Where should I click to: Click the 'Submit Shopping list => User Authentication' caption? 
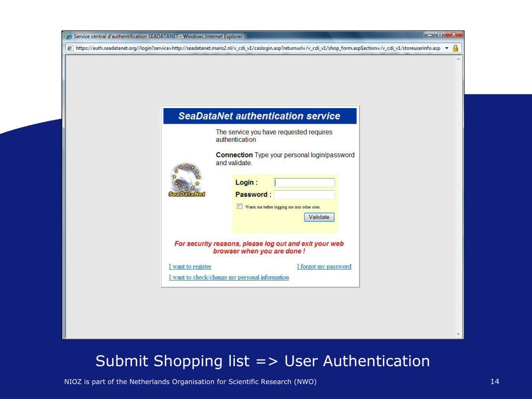(x=262, y=361)
